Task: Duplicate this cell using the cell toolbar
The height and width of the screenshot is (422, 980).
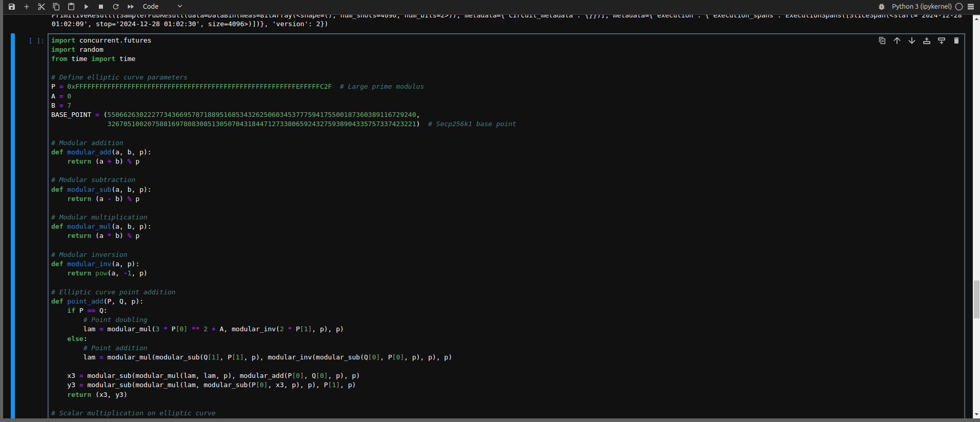Action: click(x=882, y=41)
